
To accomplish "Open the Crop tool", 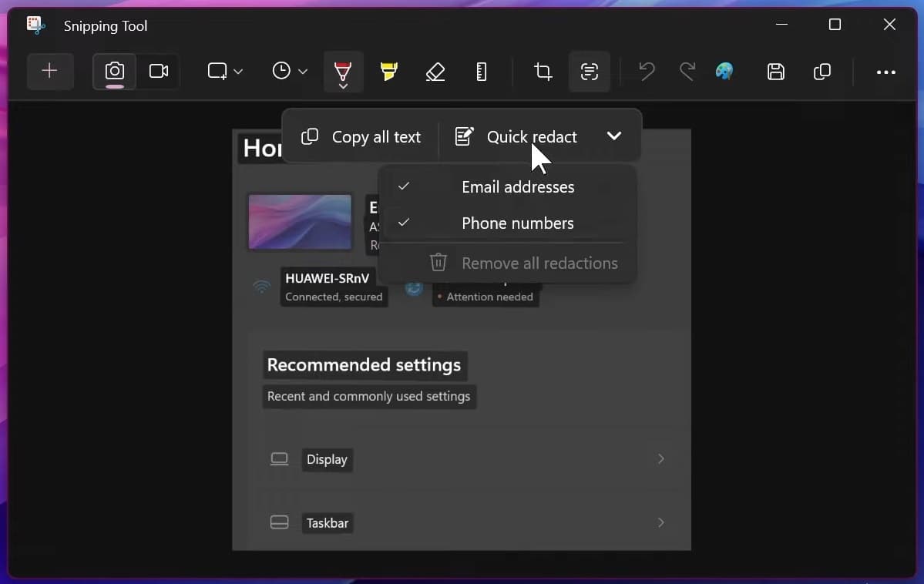I will tap(543, 71).
